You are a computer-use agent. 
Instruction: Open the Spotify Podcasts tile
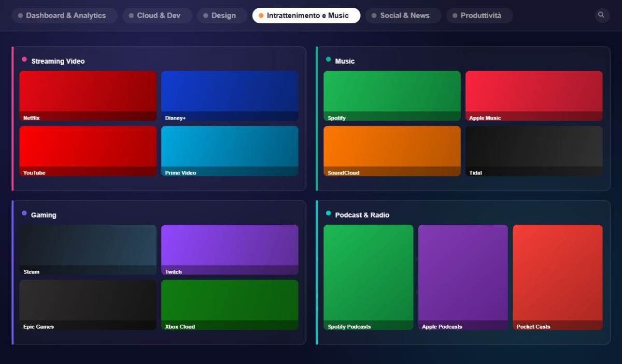tap(369, 277)
